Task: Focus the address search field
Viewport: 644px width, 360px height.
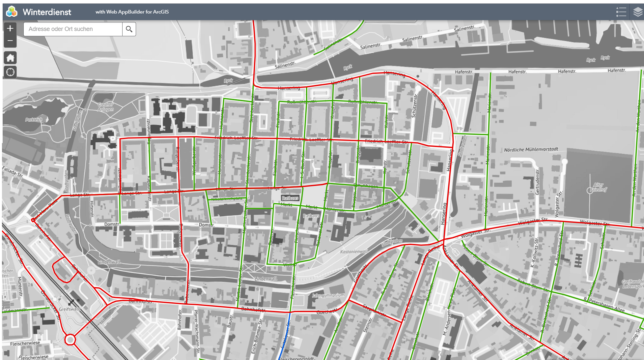Action: (73, 29)
